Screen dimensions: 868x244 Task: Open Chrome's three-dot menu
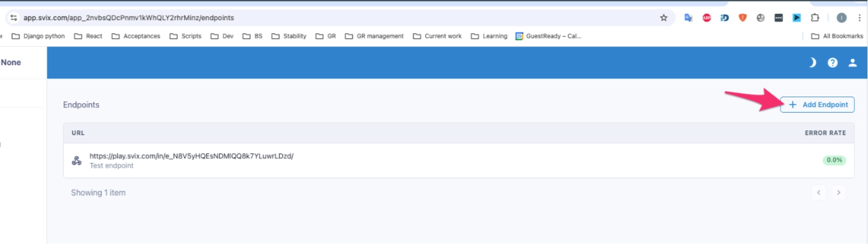click(859, 18)
